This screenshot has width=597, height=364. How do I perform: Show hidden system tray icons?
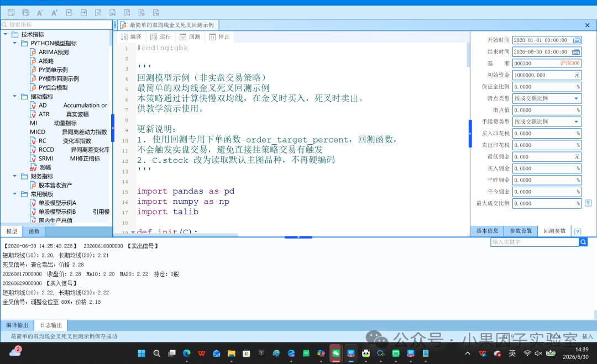(468, 354)
